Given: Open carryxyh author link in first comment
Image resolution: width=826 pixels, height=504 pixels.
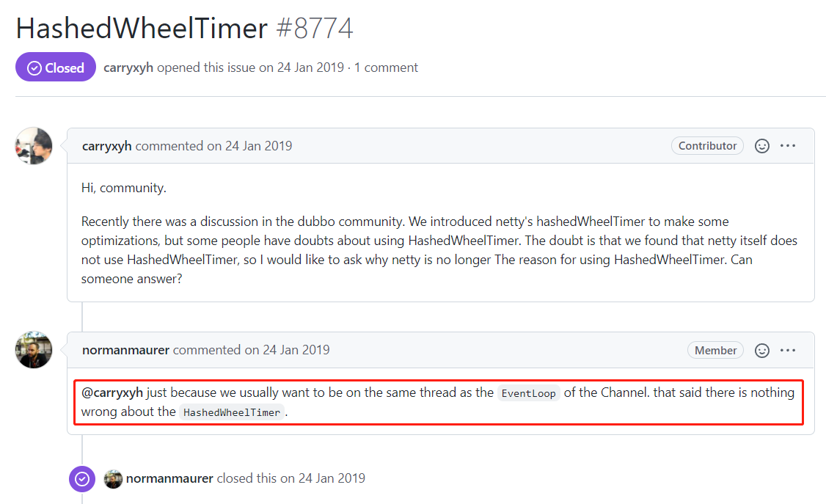Looking at the screenshot, I should (x=107, y=146).
